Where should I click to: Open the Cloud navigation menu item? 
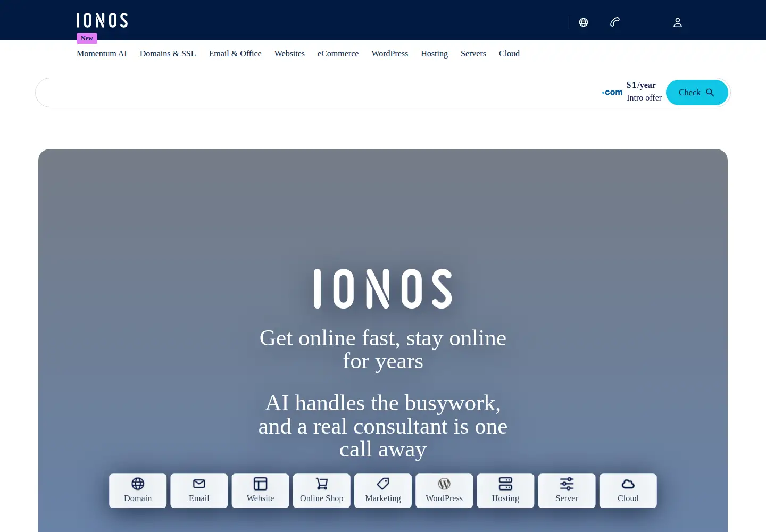click(509, 54)
